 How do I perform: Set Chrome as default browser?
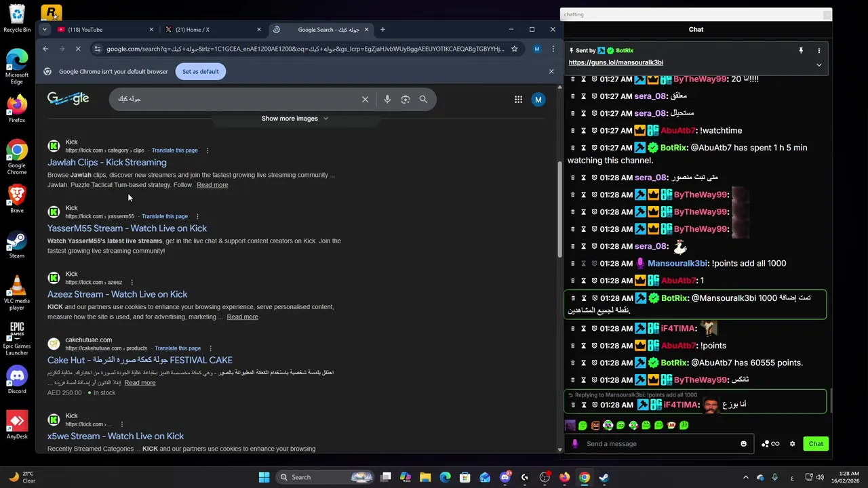(x=201, y=71)
